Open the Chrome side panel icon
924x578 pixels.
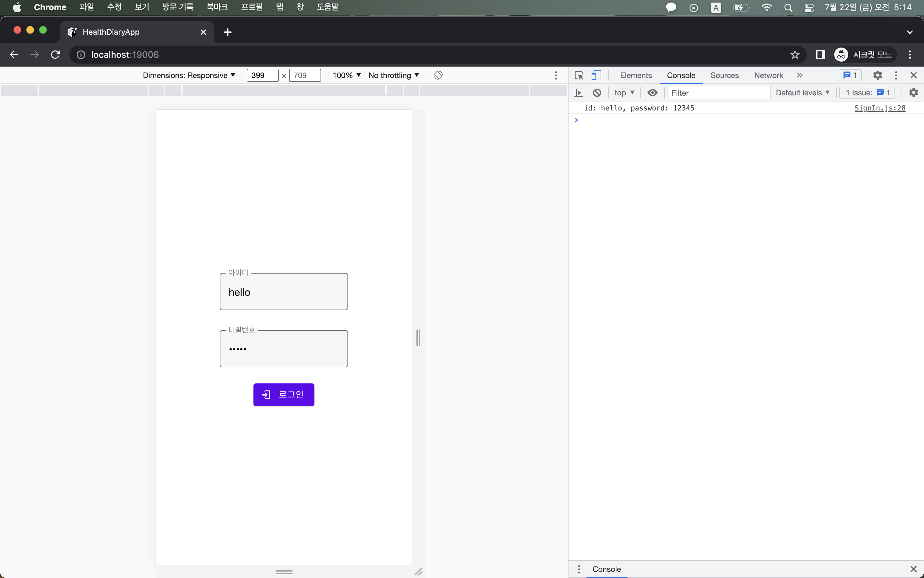(820, 55)
